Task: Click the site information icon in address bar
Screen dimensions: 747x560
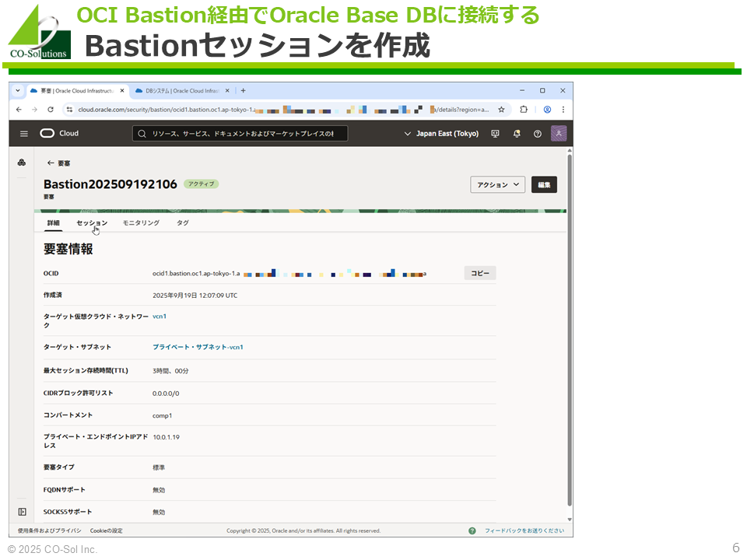Action: (69, 110)
